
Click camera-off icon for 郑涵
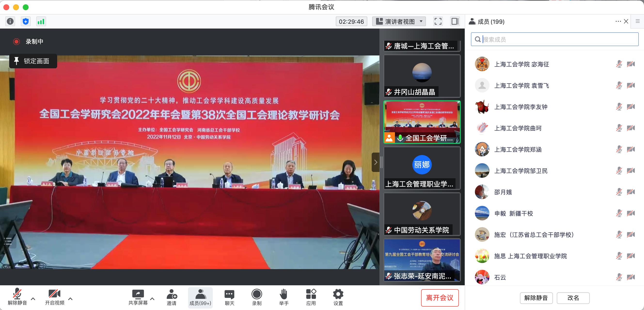[x=631, y=149]
